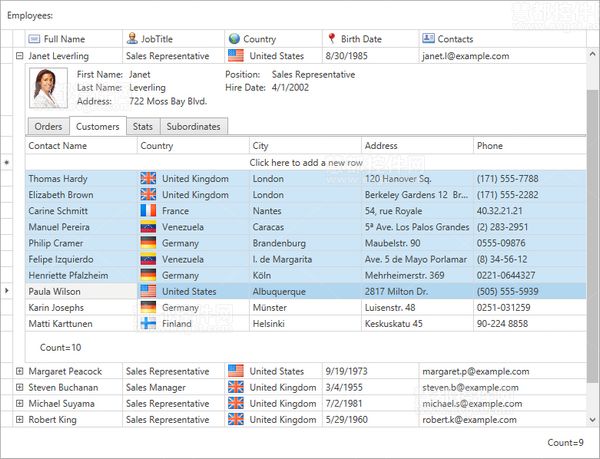The height and width of the screenshot is (459, 600).
Task: Switch to the Customers tab
Action: coord(98,126)
